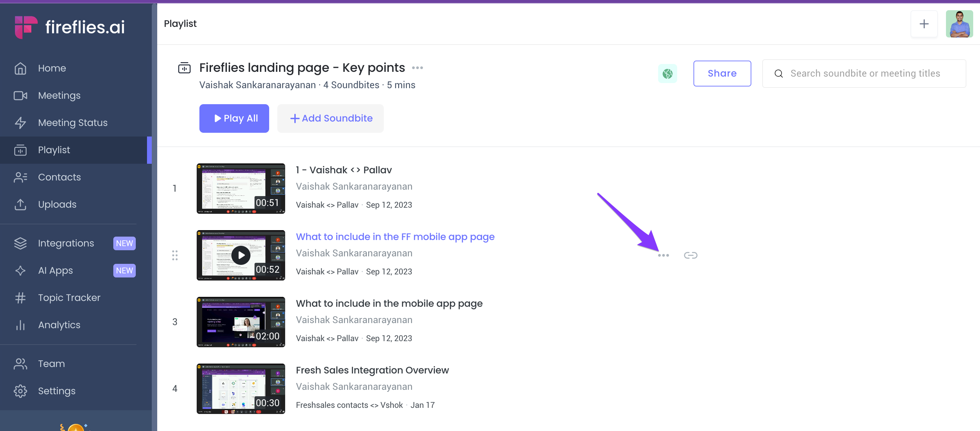Click the '1 - Vaishak <> Pallav' soundbite title

[344, 170]
